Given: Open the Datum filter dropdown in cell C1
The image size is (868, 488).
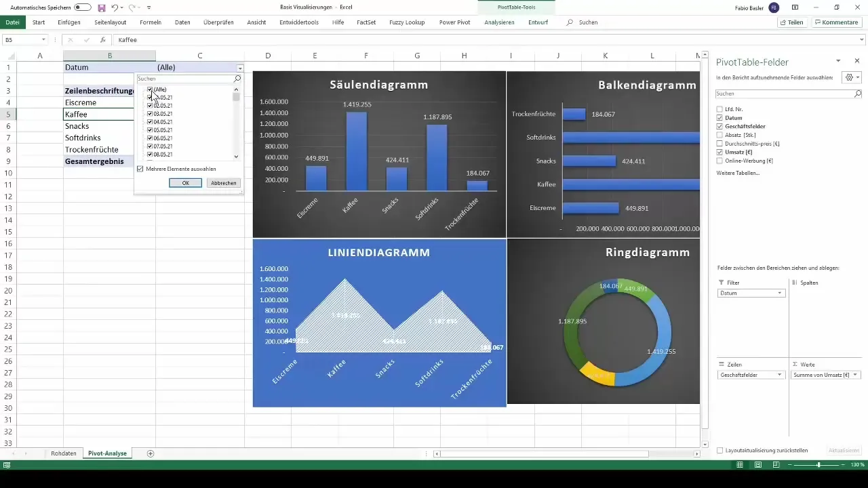Looking at the screenshot, I should [x=240, y=68].
